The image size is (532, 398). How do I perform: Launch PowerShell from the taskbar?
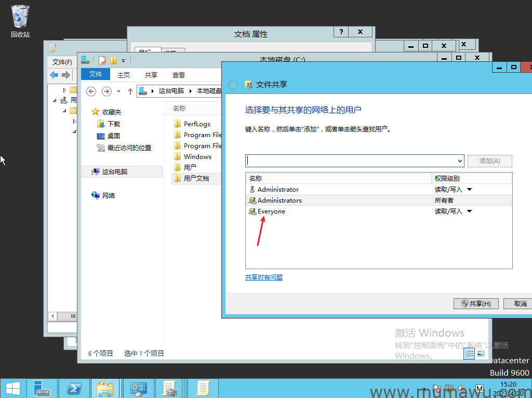coord(74,388)
